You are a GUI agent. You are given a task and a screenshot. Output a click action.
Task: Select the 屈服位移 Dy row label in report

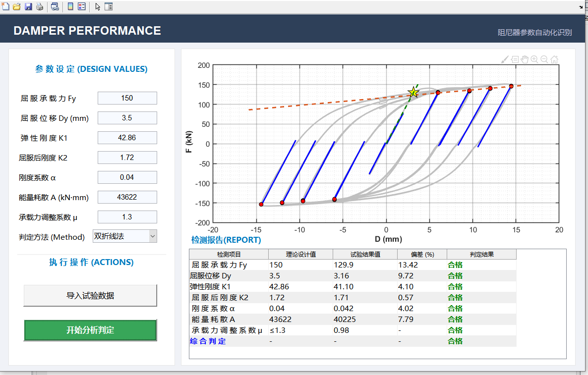229,276
